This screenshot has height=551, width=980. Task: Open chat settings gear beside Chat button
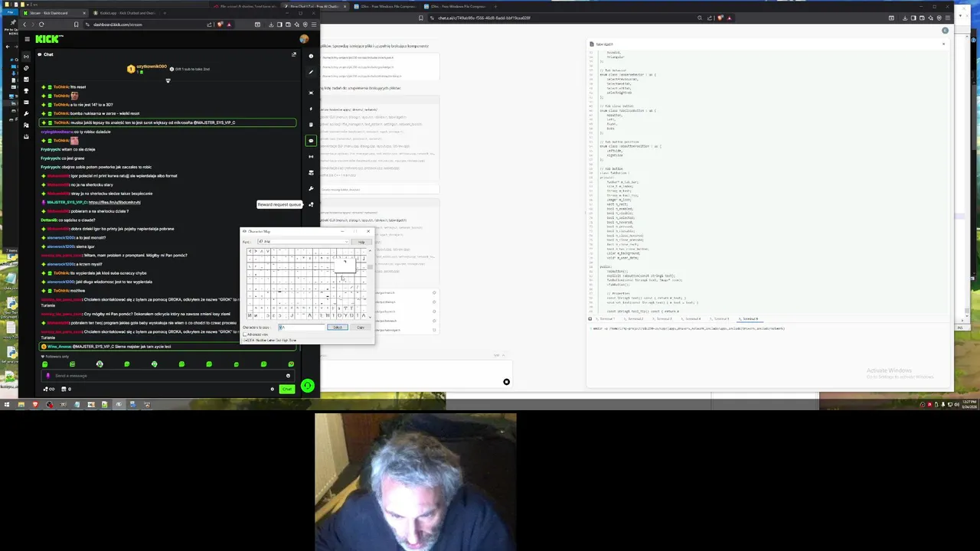(272, 390)
